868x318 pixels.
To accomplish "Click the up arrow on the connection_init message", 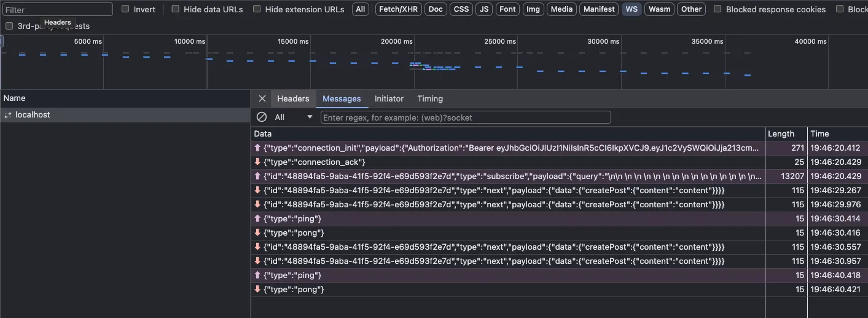I will [257, 148].
